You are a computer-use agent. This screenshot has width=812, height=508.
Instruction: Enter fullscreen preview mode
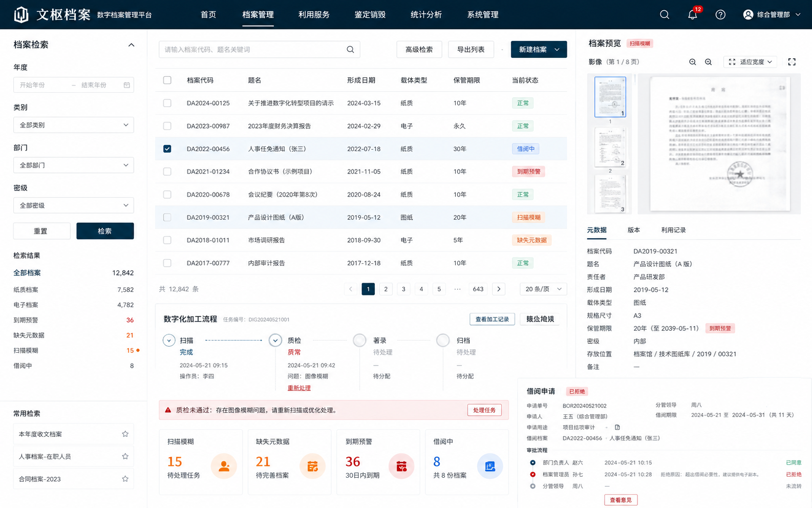(792, 62)
